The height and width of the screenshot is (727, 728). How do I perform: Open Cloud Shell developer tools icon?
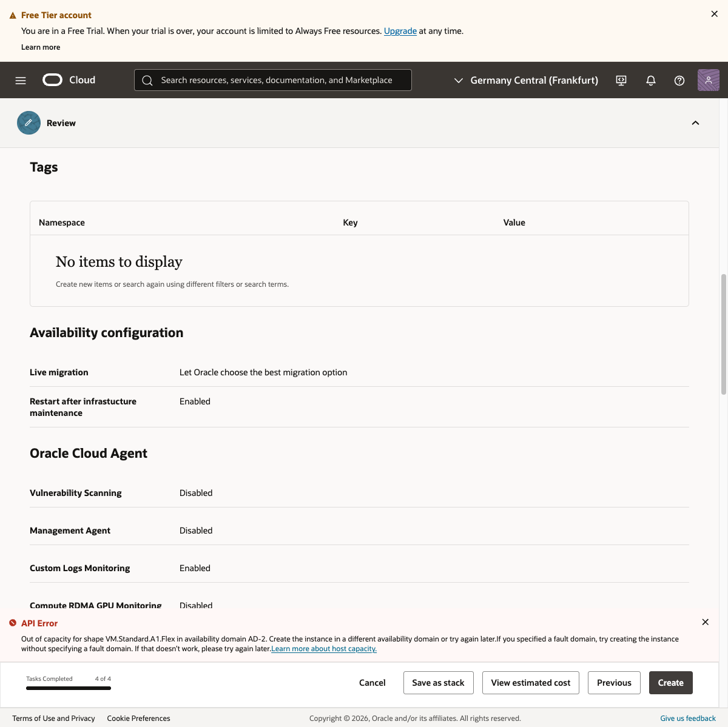(x=621, y=80)
